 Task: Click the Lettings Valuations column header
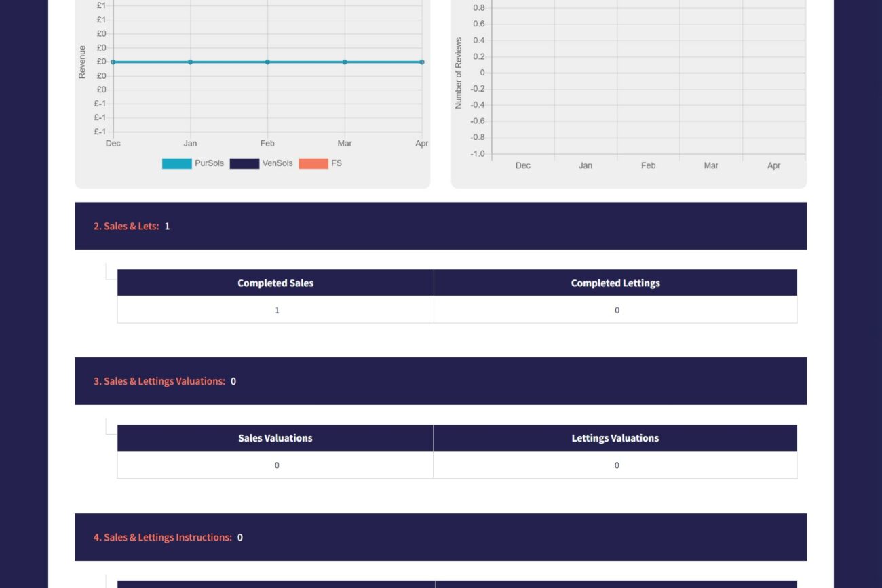click(x=615, y=438)
